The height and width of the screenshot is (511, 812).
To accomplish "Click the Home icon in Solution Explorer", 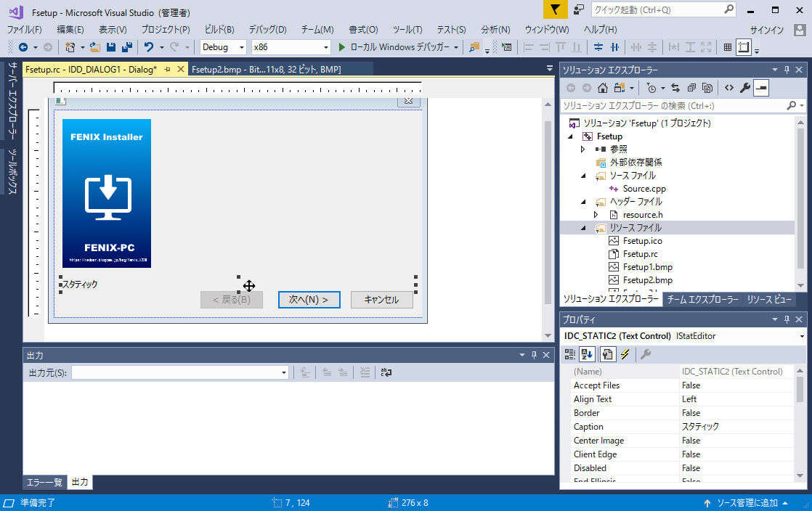I will coord(602,88).
